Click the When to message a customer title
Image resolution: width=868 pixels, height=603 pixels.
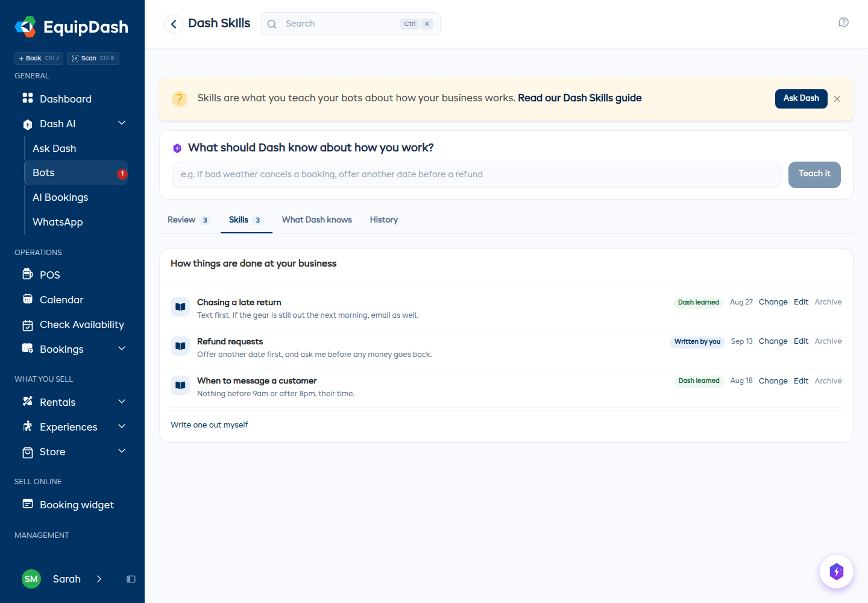257,381
